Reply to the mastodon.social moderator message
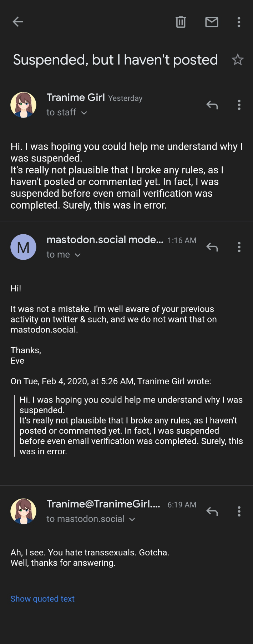 click(x=212, y=247)
